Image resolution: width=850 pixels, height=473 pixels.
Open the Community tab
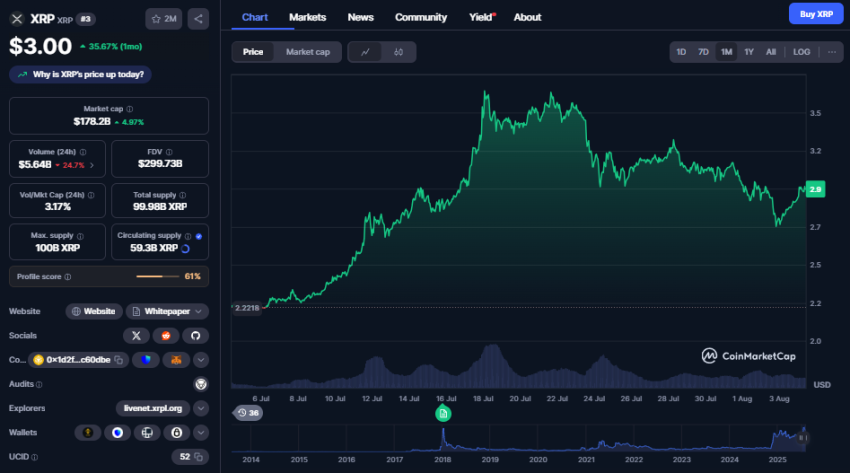click(421, 17)
